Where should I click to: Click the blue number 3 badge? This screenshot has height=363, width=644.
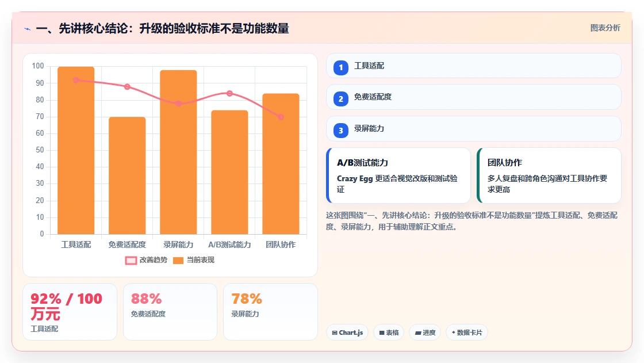click(341, 131)
